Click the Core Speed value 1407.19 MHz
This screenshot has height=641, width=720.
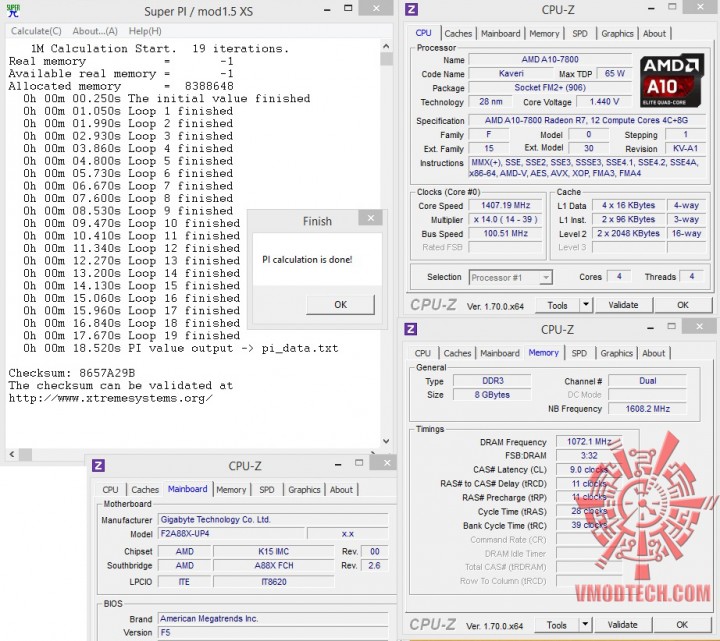click(x=505, y=205)
